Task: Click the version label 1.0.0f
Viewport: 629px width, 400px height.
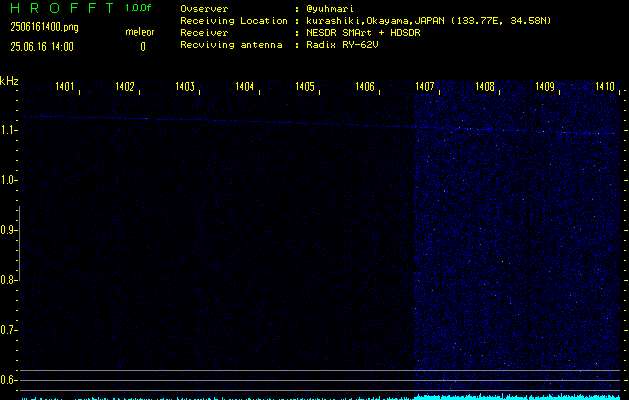Action: click(138, 8)
